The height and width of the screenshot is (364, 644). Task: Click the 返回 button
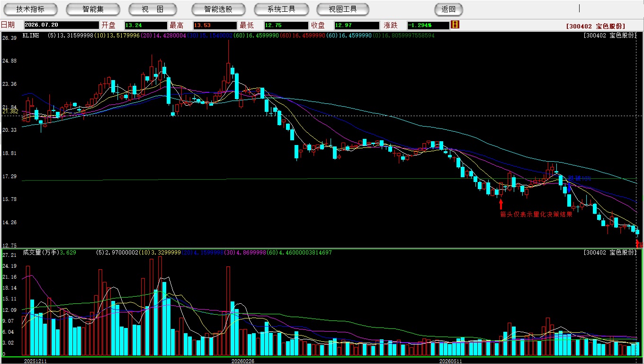pyautogui.click(x=448, y=9)
